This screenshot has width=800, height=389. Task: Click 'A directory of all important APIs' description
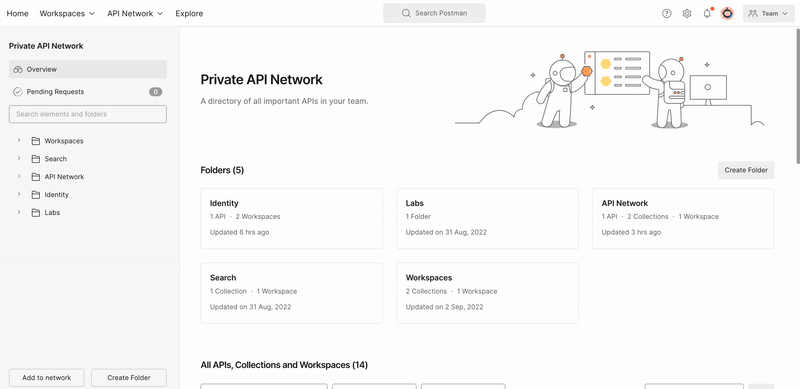coord(284,101)
